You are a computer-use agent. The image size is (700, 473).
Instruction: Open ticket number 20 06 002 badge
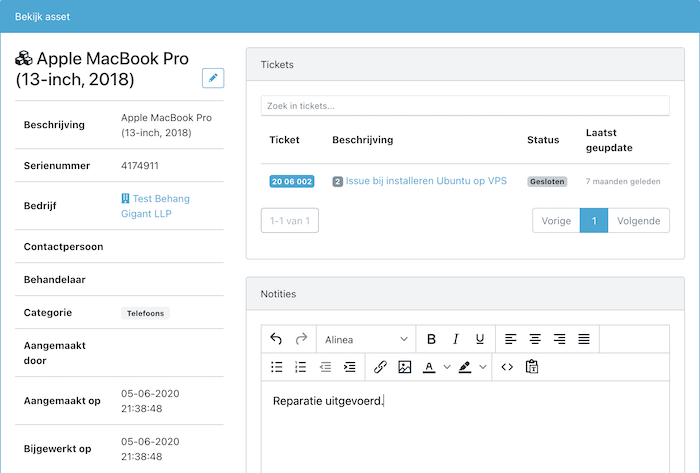[292, 181]
